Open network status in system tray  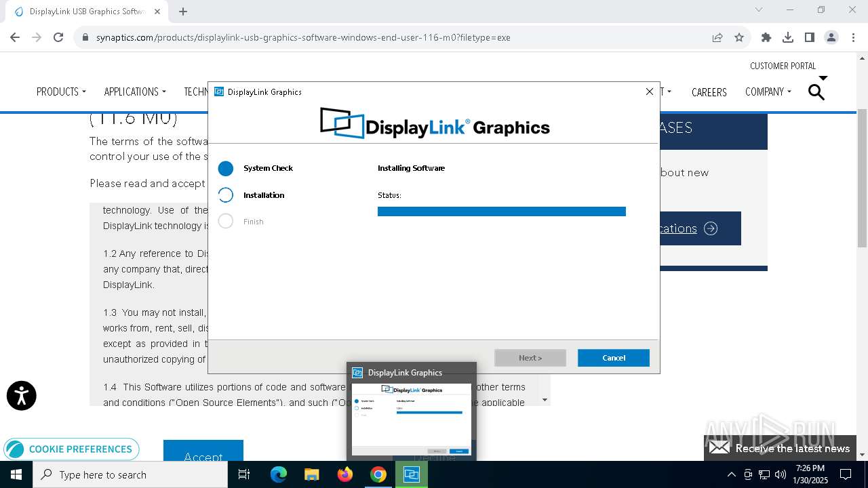click(x=764, y=474)
